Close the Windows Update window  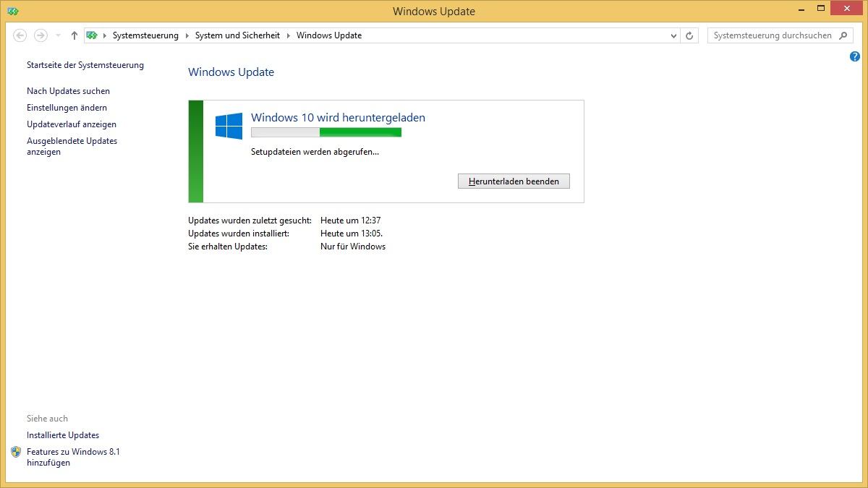tap(847, 9)
